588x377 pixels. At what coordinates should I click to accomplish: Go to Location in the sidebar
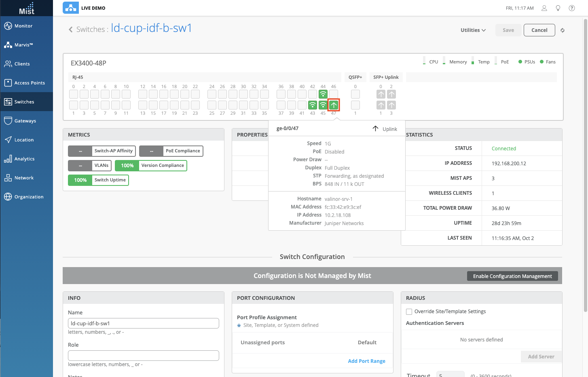(x=26, y=140)
